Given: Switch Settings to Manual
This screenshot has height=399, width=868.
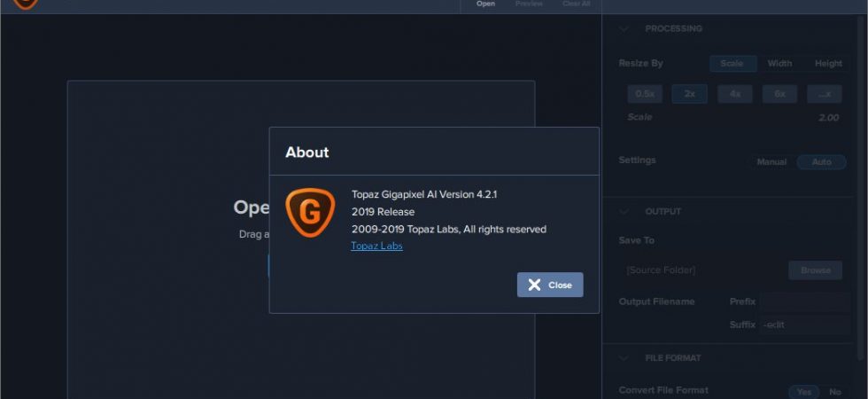Looking at the screenshot, I should [771, 161].
